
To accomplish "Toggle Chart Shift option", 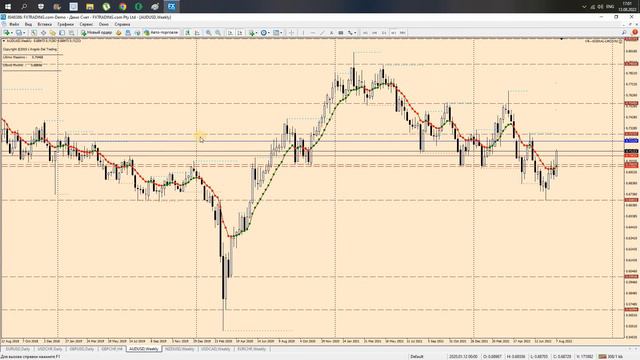I will point(240,33).
